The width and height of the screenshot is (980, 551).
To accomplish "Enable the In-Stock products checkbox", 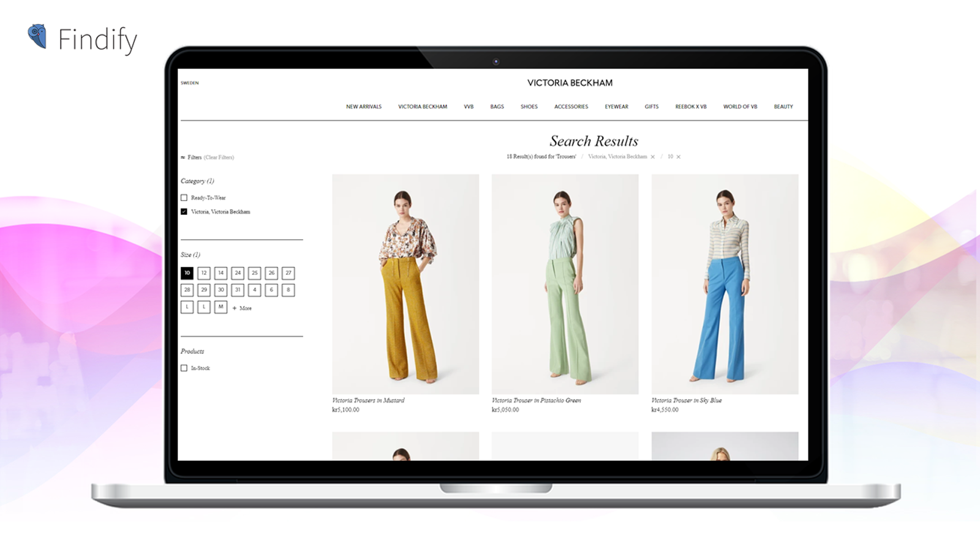I will click(x=184, y=368).
